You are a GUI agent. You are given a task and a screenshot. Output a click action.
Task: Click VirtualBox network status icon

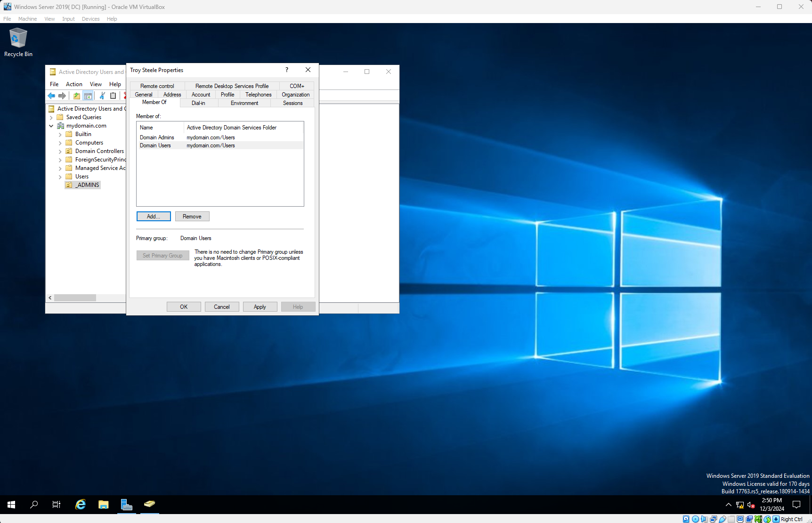click(x=713, y=519)
